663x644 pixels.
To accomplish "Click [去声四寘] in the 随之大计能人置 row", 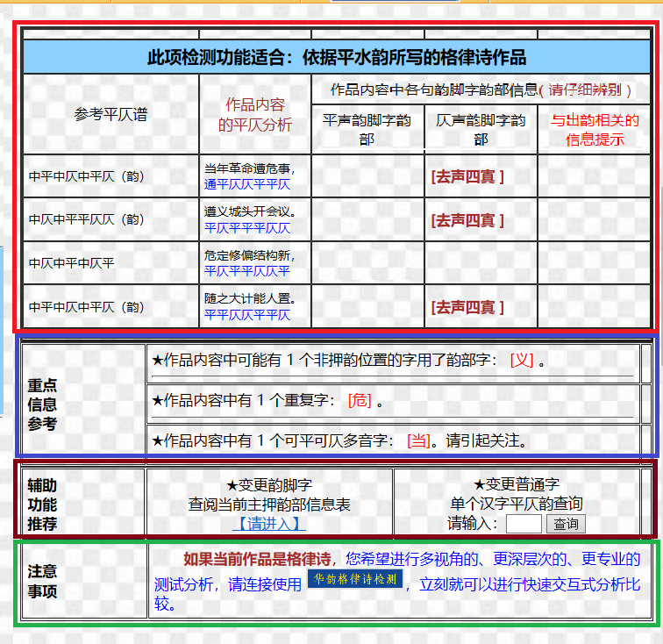I will [467, 307].
